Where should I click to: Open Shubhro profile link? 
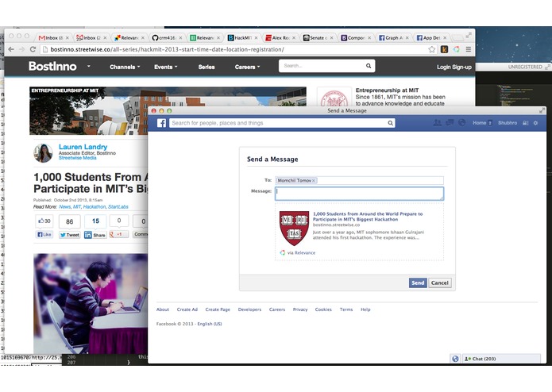[x=508, y=123]
